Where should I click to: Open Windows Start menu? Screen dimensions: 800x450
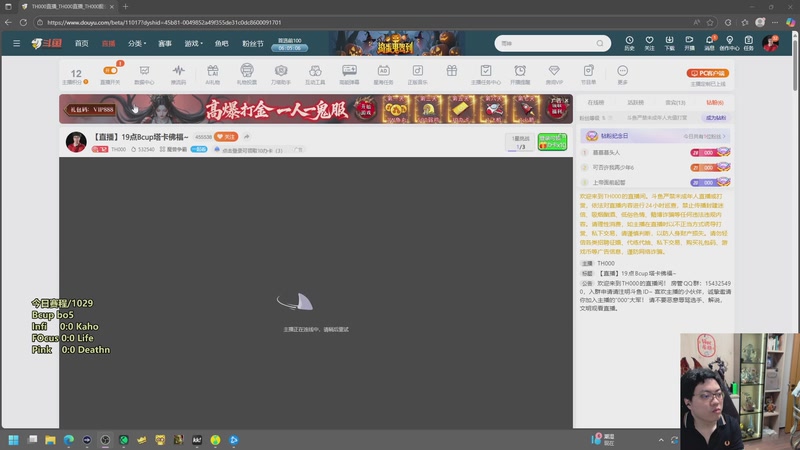(x=14, y=440)
